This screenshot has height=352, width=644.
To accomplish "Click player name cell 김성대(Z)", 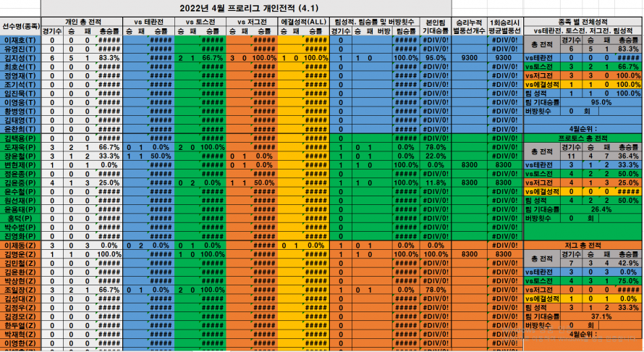I will 20,299.
